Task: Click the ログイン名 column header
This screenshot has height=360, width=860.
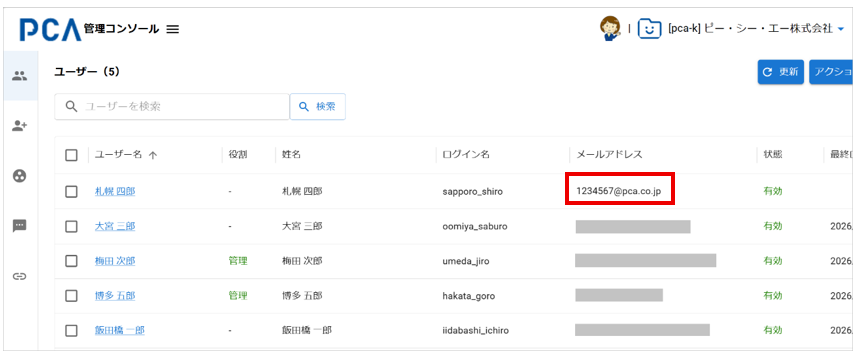Action: point(466,155)
